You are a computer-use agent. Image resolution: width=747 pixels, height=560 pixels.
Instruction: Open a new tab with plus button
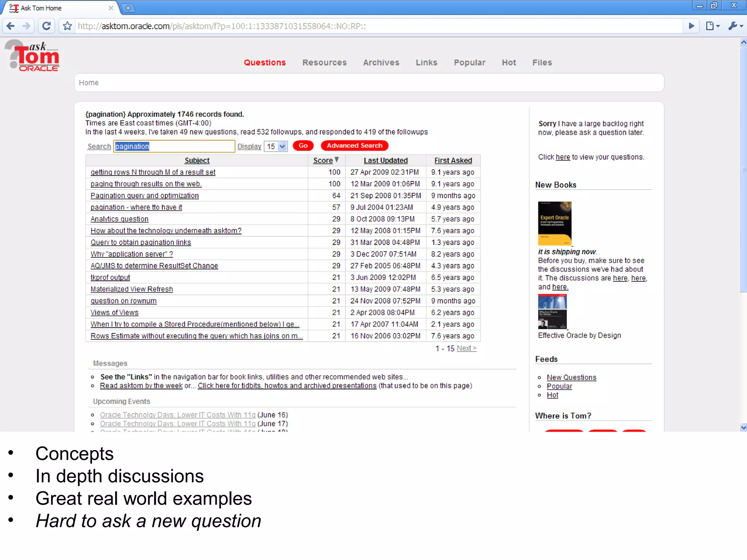[x=128, y=8]
